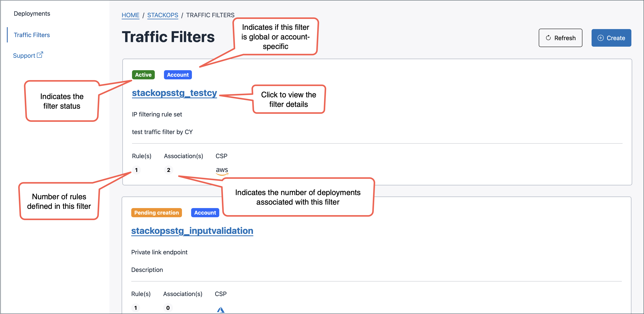Go to STACKOPS breadcrumb
The image size is (644, 314).
[163, 15]
